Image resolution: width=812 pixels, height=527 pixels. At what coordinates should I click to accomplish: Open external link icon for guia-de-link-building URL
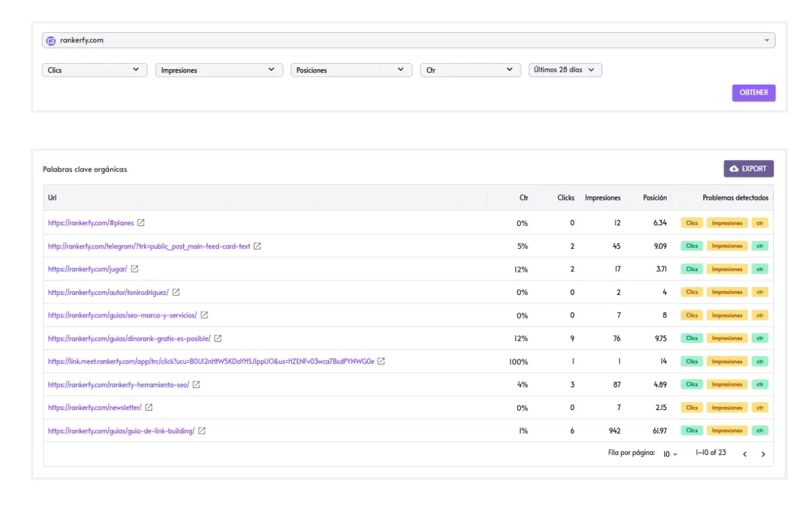coord(202,431)
